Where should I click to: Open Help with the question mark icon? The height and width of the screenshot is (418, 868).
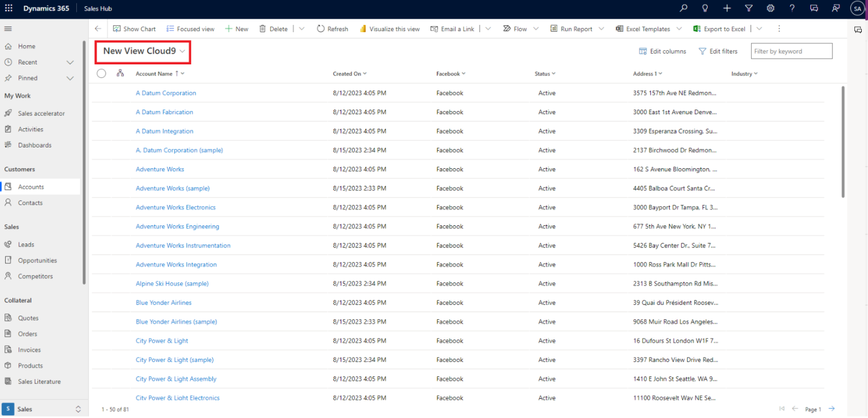click(792, 8)
